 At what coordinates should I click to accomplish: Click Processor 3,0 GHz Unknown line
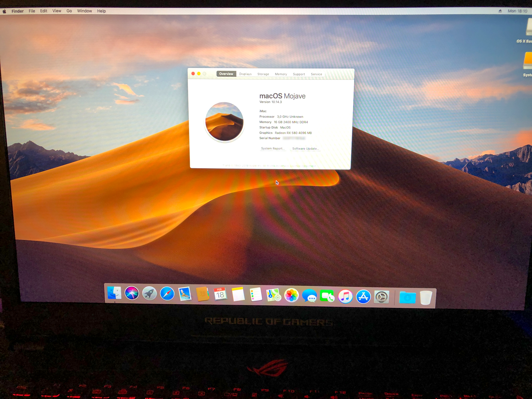(281, 117)
